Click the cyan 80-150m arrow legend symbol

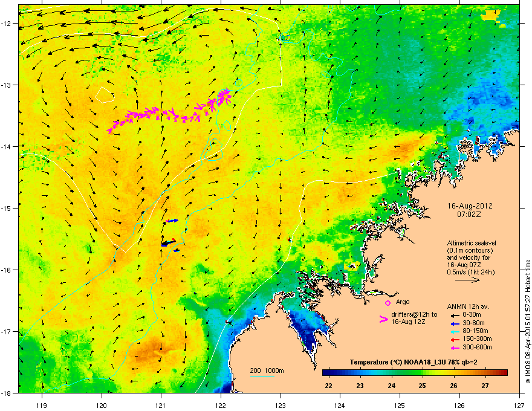455,332
